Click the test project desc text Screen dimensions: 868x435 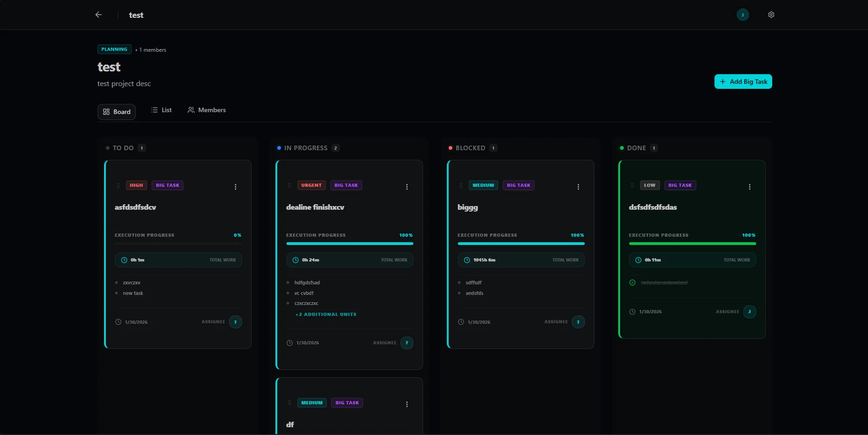(x=124, y=84)
